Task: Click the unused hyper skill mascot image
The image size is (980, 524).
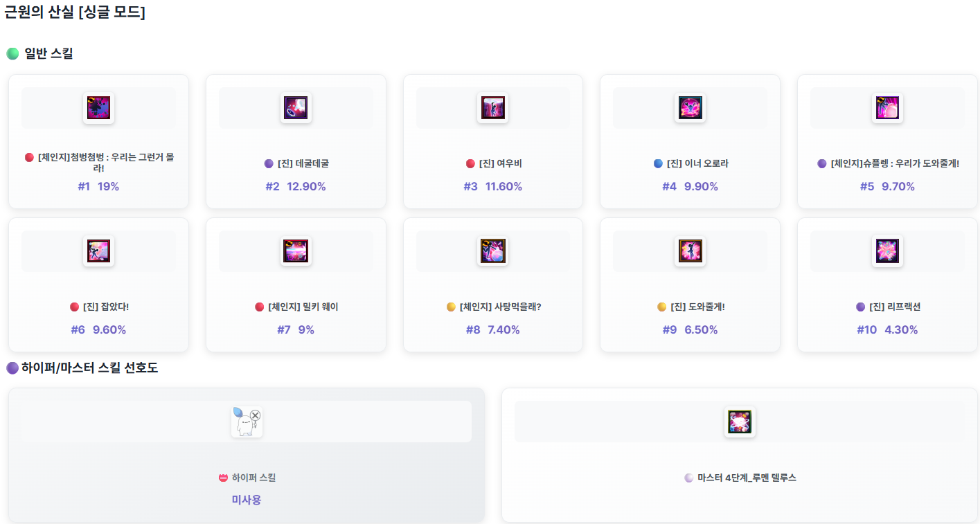Action: pos(247,422)
